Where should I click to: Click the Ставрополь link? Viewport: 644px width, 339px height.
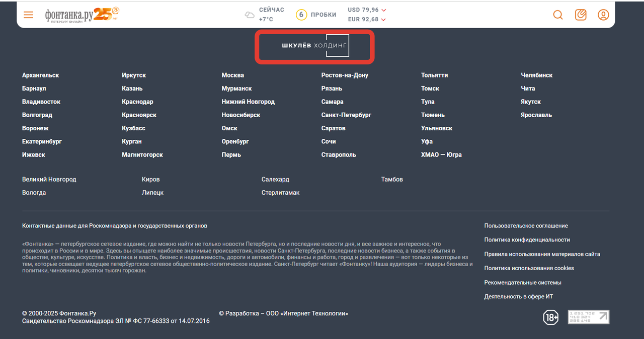click(339, 155)
